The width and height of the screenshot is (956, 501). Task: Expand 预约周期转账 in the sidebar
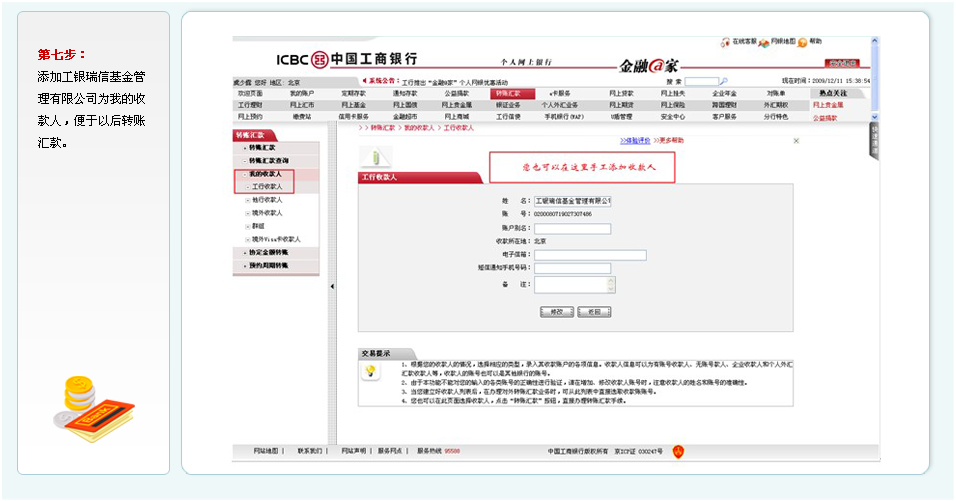(x=268, y=266)
